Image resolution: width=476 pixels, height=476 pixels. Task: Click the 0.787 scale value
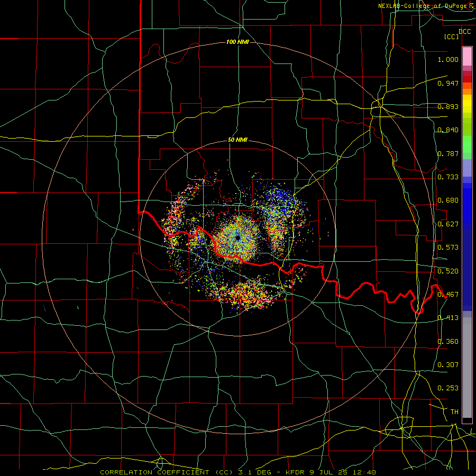pyautogui.click(x=448, y=153)
